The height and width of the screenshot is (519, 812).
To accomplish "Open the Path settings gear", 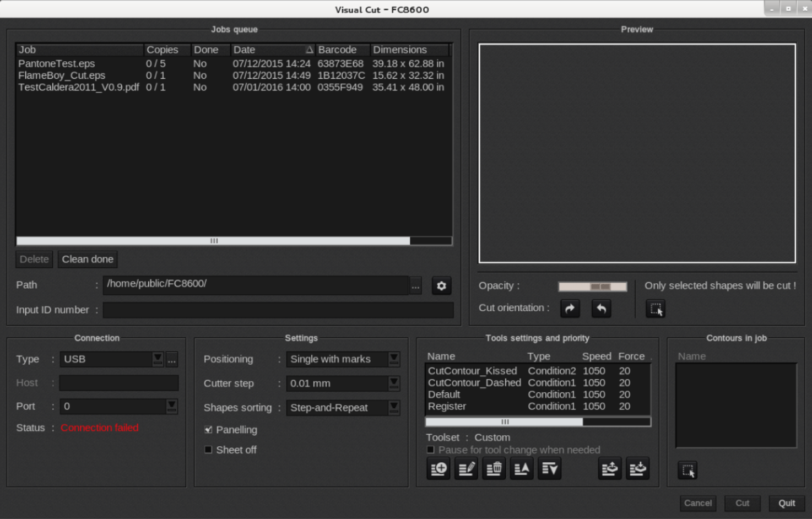I will [x=441, y=286].
